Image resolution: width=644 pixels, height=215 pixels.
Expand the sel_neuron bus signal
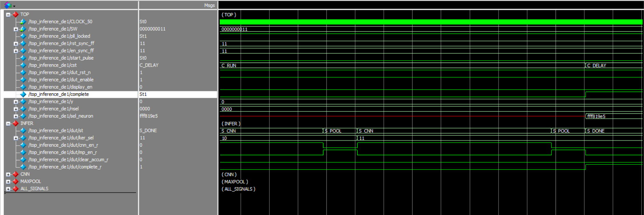16,116
